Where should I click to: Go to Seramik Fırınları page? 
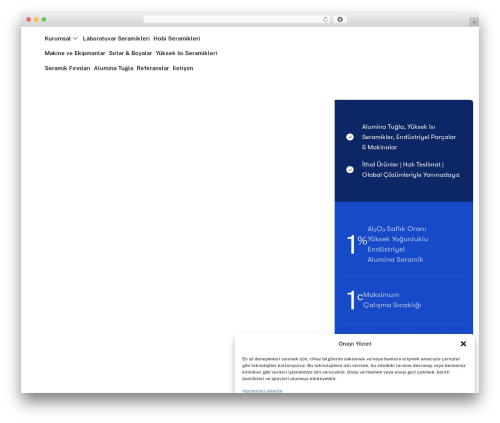point(67,68)
